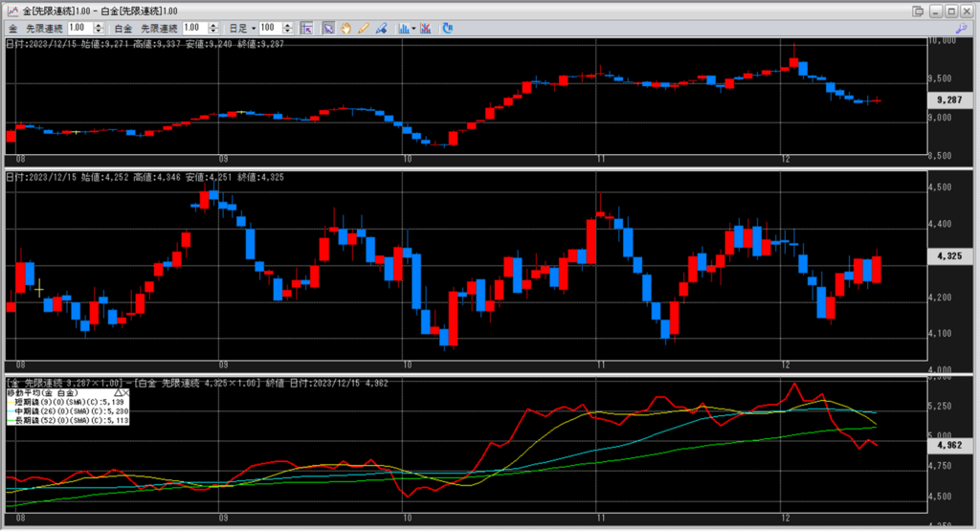Screen dimensions: 980x531
Task: Click the window cascade icon in title bar
Action: coord(918,10)
